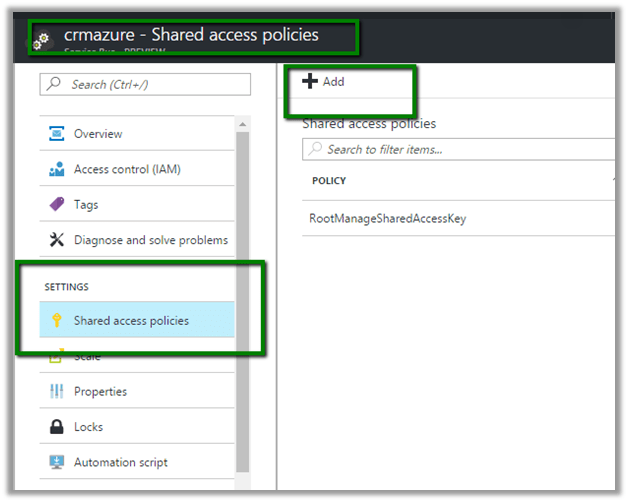Viewport: 628px width, 502px height.
Task: Click the Diagnose and solve problems wrench icon
Action: [x=56, y=240]
